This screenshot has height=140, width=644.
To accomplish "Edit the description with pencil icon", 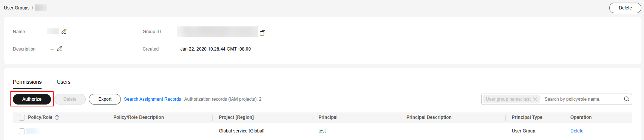I will point(60,49).
